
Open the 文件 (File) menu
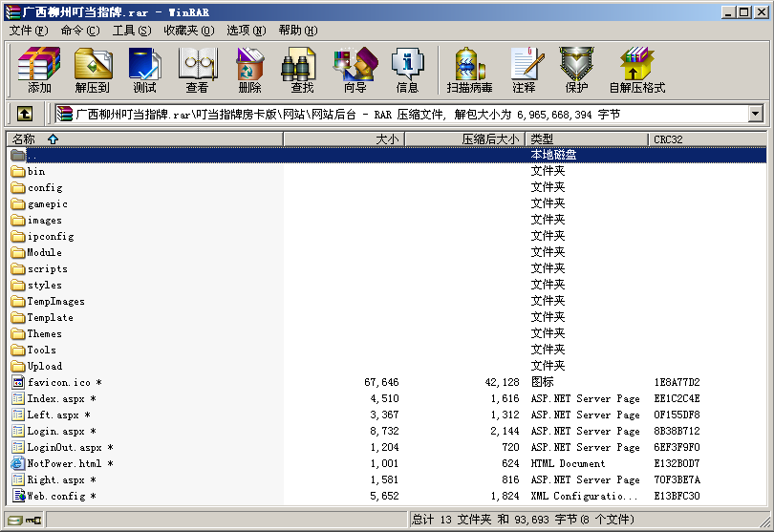pos(28,31)
